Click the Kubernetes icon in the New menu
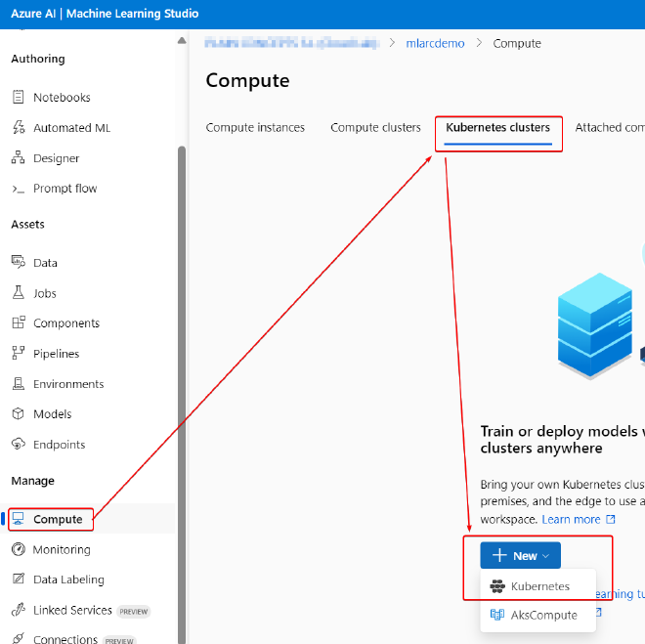Image resolution: width=645 pixels, height=644 pixels. point(497,586)
